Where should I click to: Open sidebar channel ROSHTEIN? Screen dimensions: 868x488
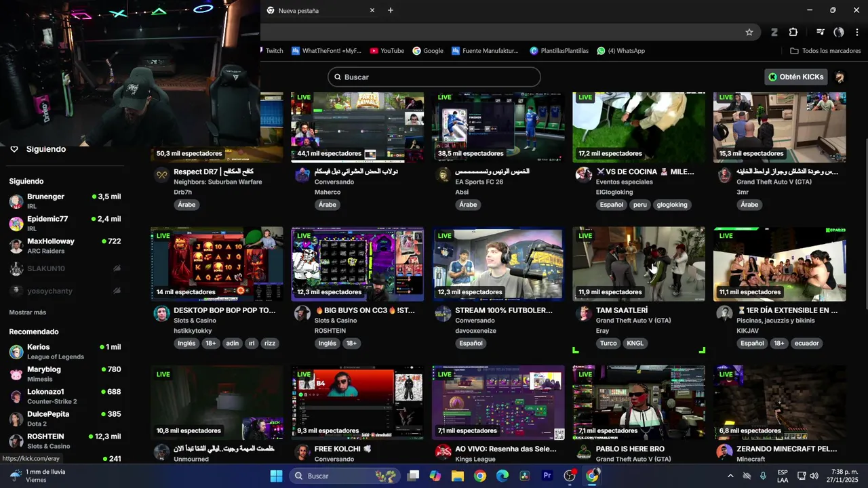click(x=64, y=441)
